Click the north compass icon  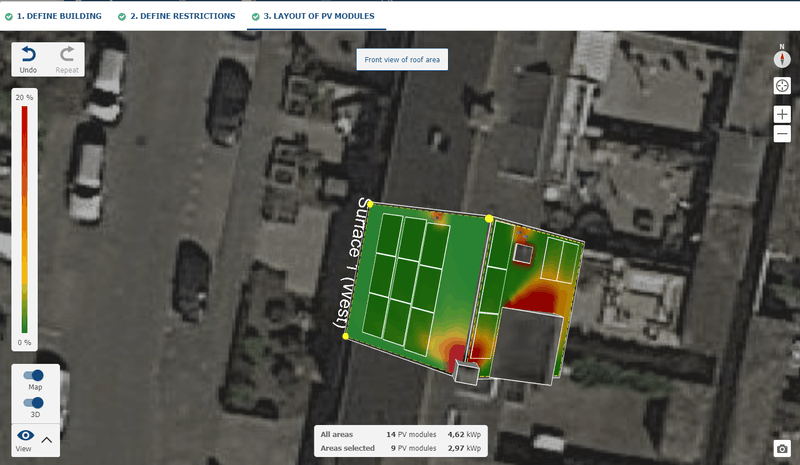point(782,59)
